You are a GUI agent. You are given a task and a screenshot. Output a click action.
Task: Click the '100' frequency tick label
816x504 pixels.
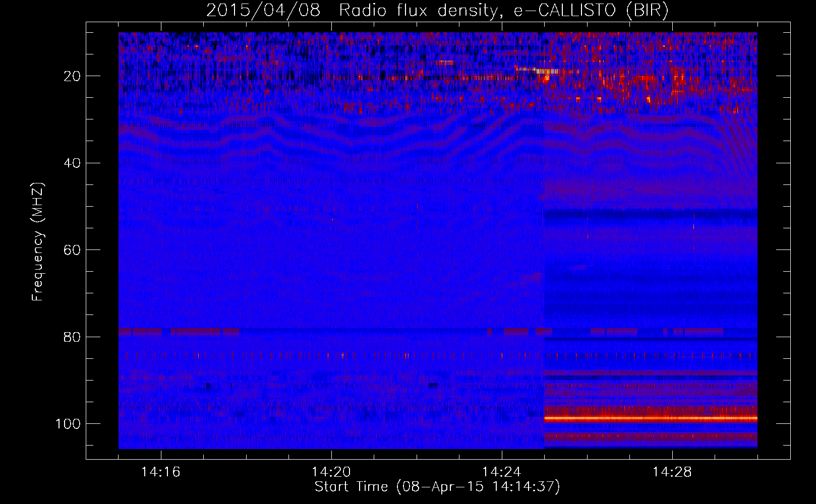[x=68, y=424]
